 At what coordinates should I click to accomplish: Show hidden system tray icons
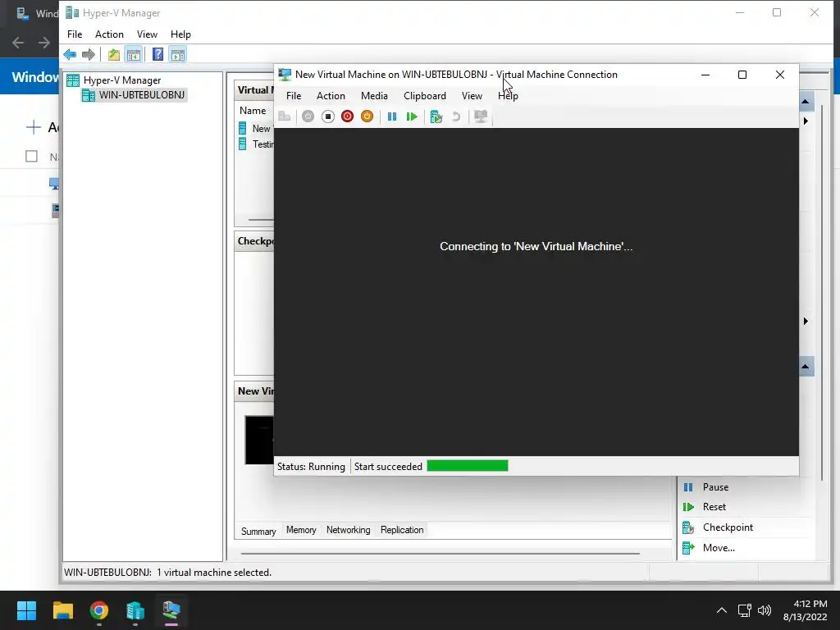click(x=722, y=610)
